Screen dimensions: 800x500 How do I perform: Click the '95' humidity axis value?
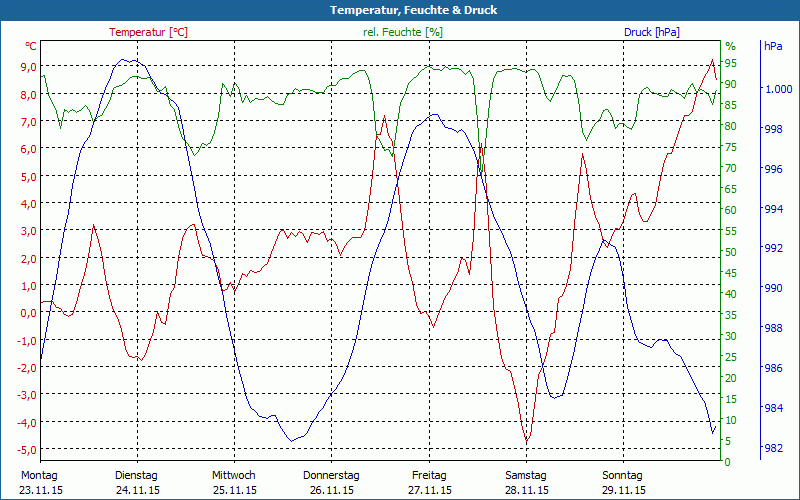pos(731,63)
